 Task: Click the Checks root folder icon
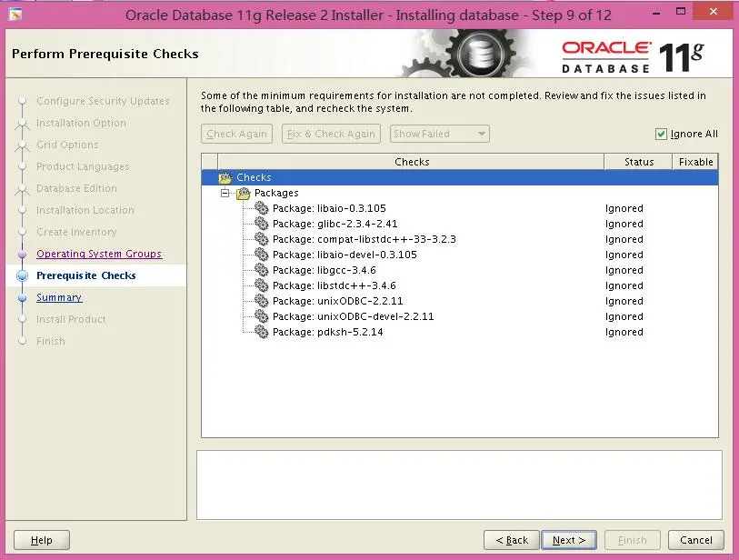point(225,177)
